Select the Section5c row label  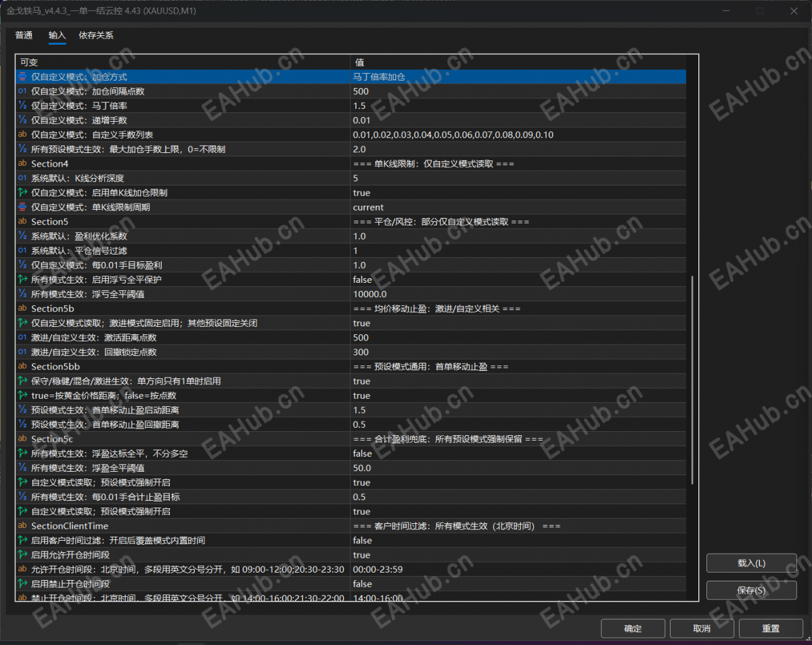tap(52, 439)
